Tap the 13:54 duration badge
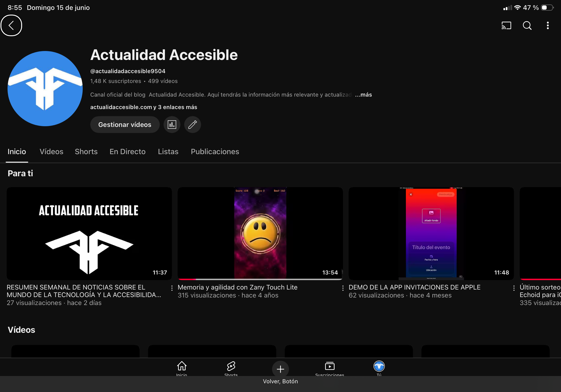The width and height of the screenshot is (561, 392). click(x=330, y=272)
